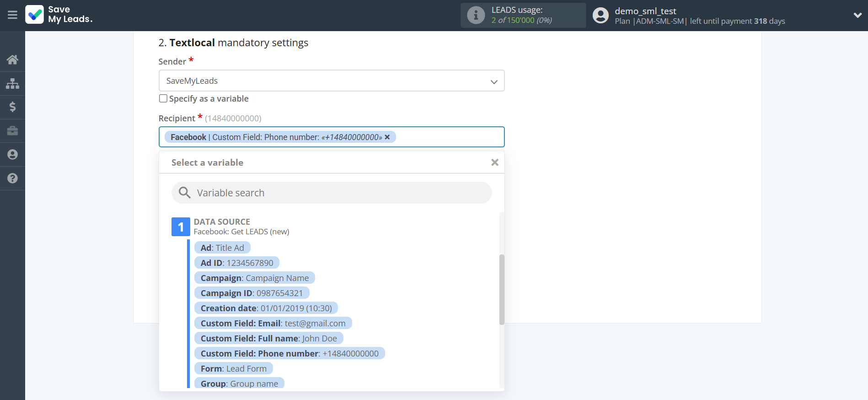This screenshot has height=400, width=868.
Task: Click the demo_sml_test username
Action: click(x=645, y=11)
